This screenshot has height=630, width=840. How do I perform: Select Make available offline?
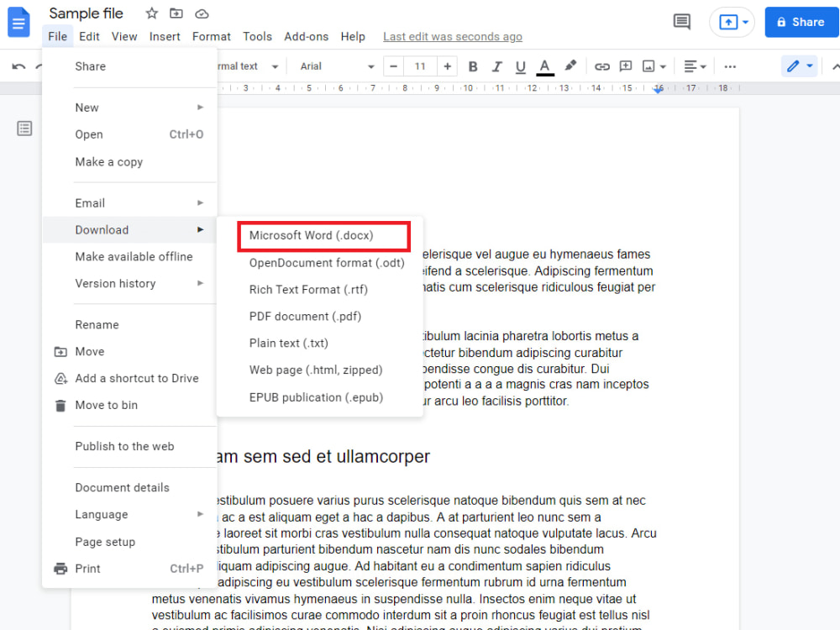pos(129,256)
